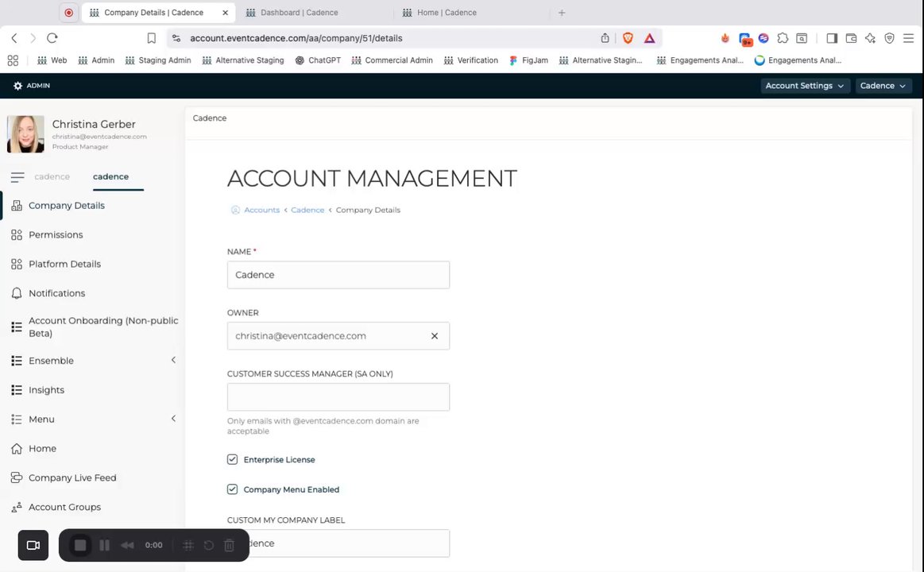Click the share icon in address bar
This screenshot has height=572, width=924.
605,38
